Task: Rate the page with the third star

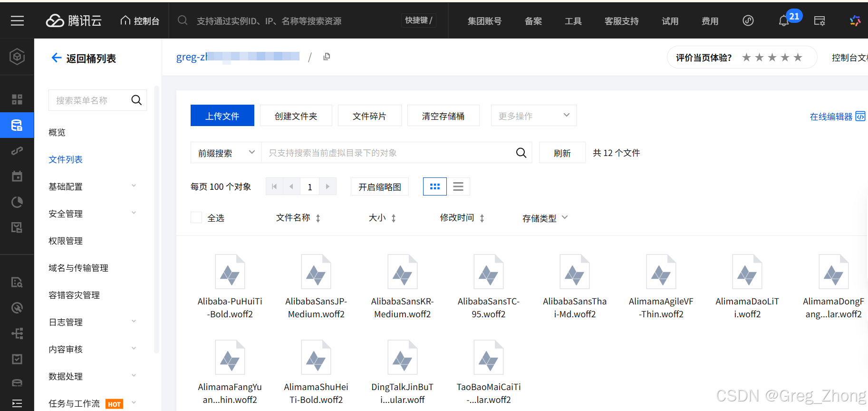Action: [772, 58]
